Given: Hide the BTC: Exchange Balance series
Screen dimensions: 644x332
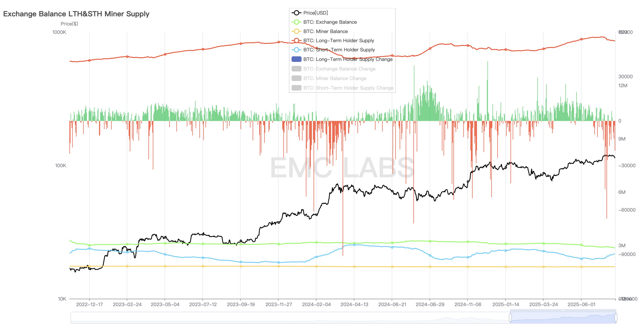Looking at the screenshot, I should click(324, 22).
